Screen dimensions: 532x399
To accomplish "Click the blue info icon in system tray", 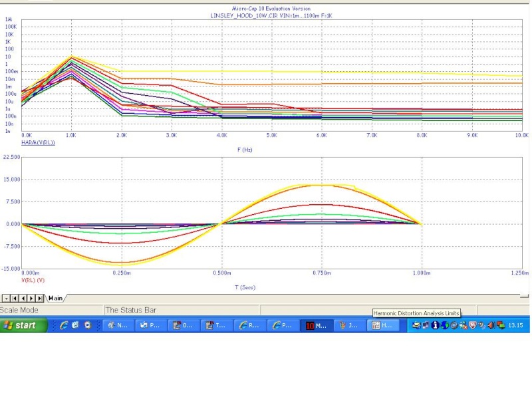I will click(436, 325).
